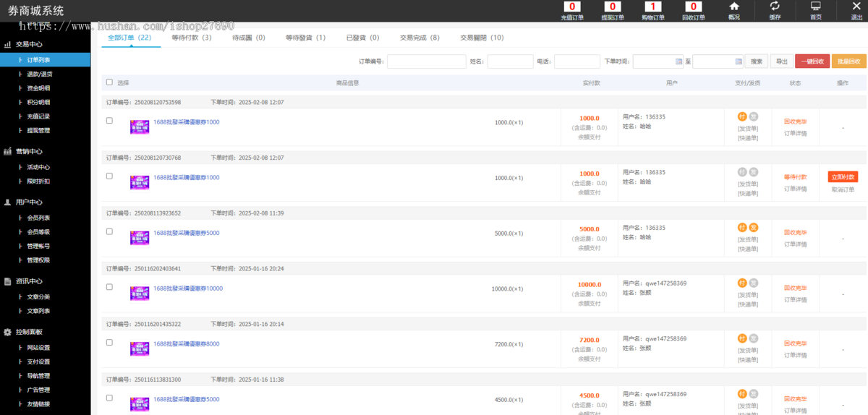Click the red 一键回收 button
The height and width of the screenshot is (415, 868).
812,61
